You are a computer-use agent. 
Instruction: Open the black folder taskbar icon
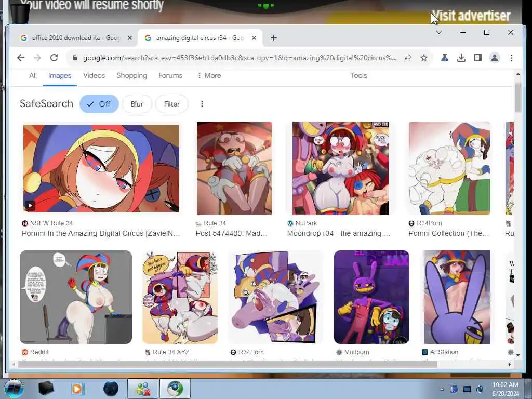click(x=46, y=389)
